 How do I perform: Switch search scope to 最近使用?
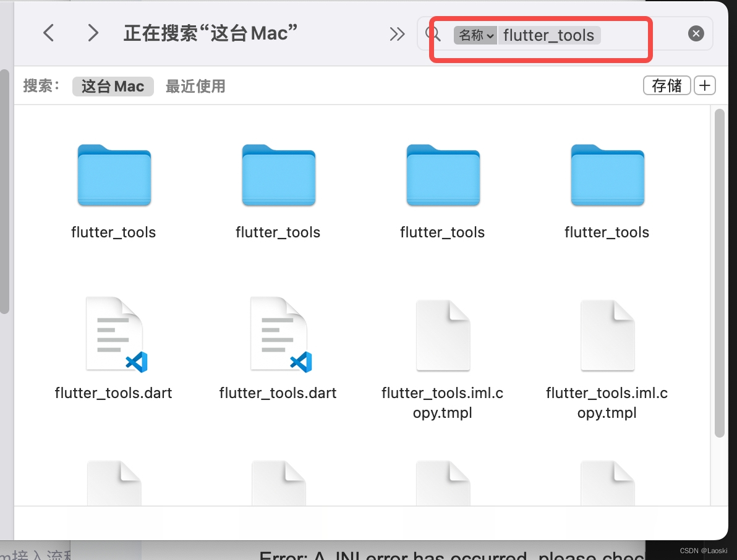(x=195, y=87)
